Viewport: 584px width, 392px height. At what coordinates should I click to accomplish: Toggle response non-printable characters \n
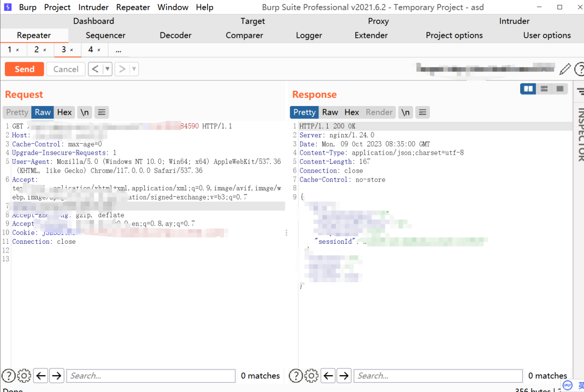tap(406, 112)
